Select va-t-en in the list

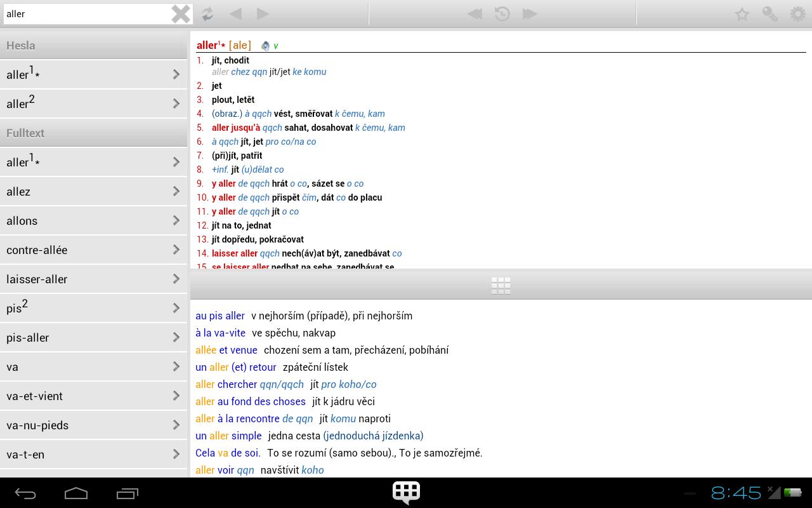[x=93, y=454]
